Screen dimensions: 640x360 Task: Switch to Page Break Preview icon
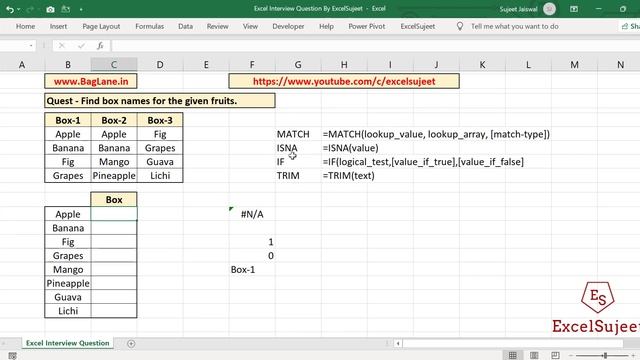[x=555, y=356]
